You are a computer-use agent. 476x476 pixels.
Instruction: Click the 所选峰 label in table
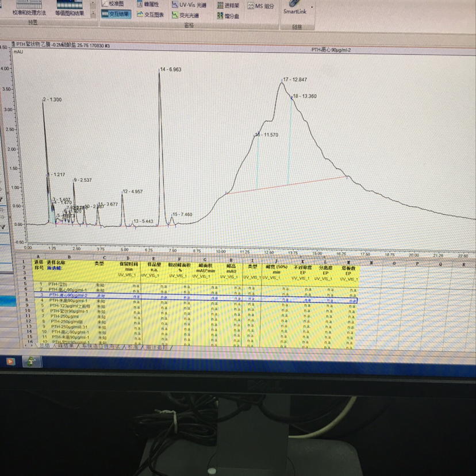point(55,268)
